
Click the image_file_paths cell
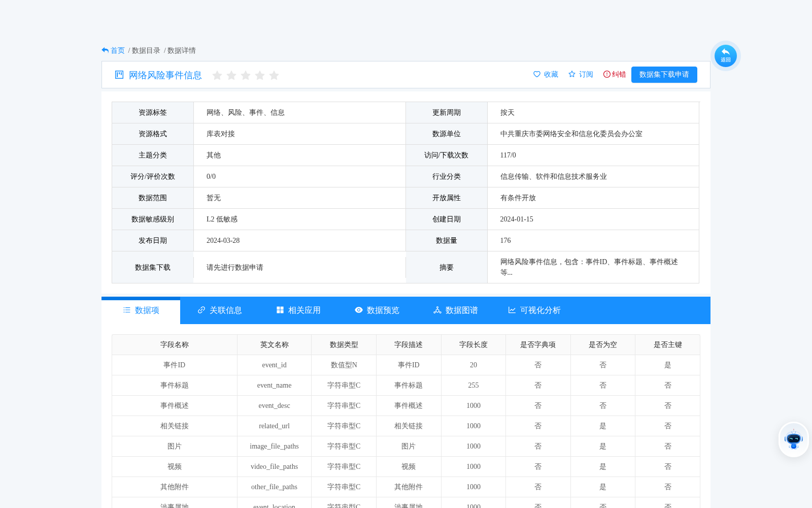tap(274, 446)
